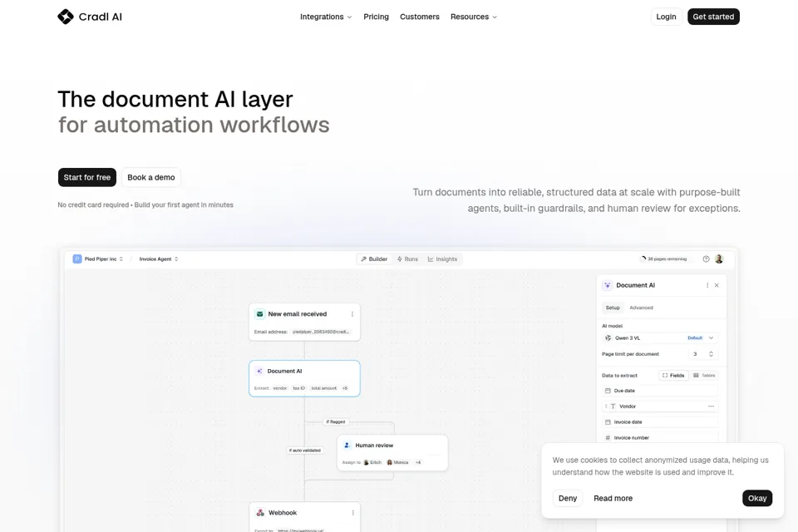Click the total amount extract tag

[323, 388]
